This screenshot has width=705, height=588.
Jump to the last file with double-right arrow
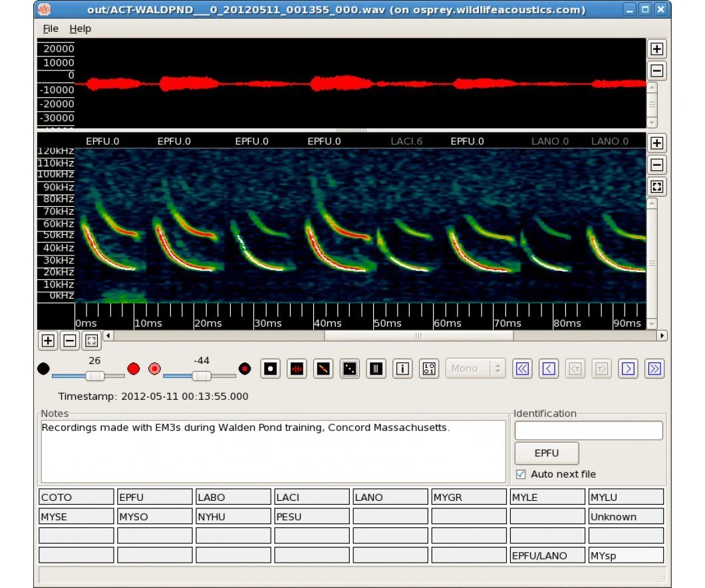pyautogui.click(x=654, y=368)
